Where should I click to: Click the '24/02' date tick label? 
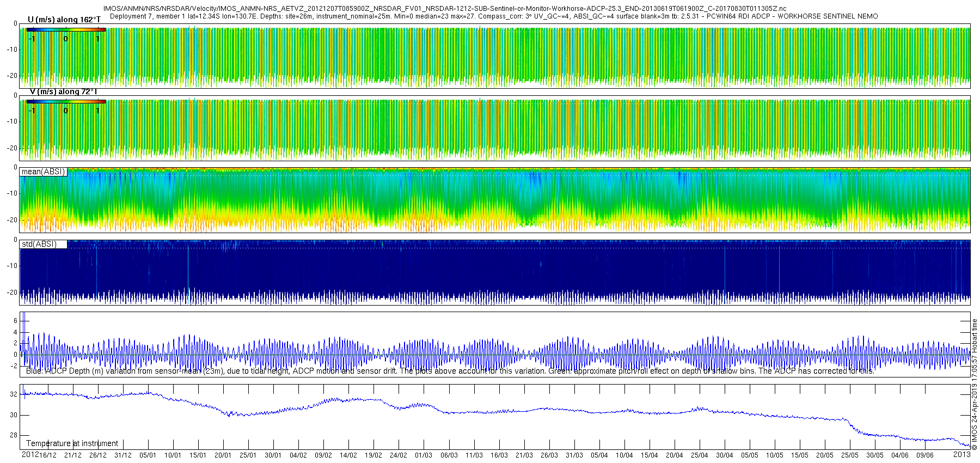tap(399, 455)
